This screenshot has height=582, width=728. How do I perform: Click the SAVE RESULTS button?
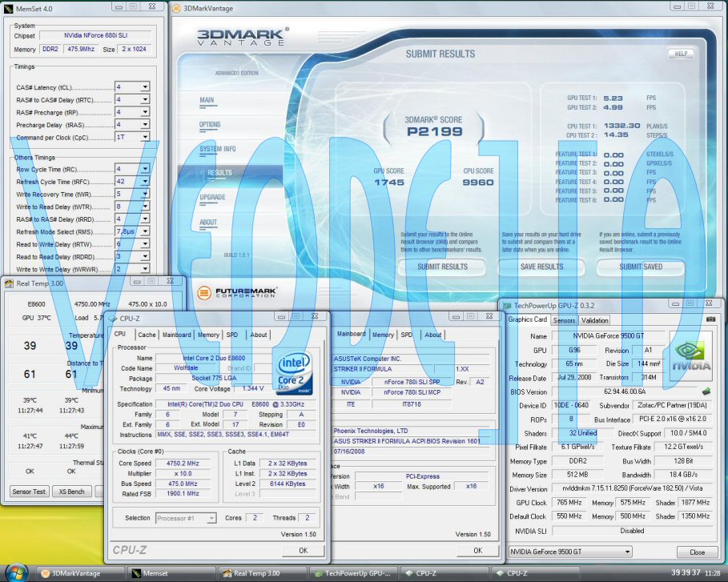[541, 267]
